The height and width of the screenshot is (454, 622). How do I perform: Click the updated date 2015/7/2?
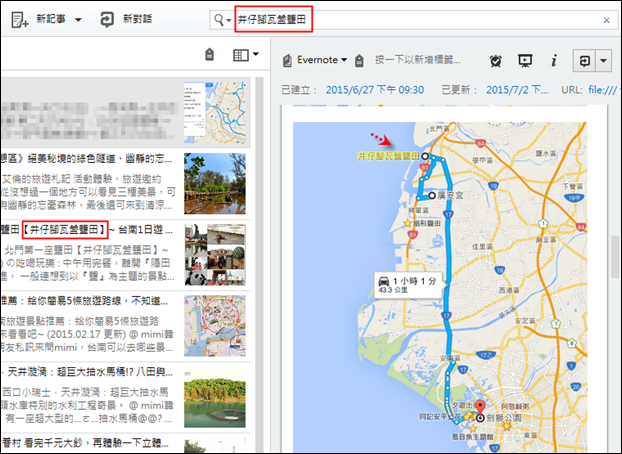coord(517,90)
